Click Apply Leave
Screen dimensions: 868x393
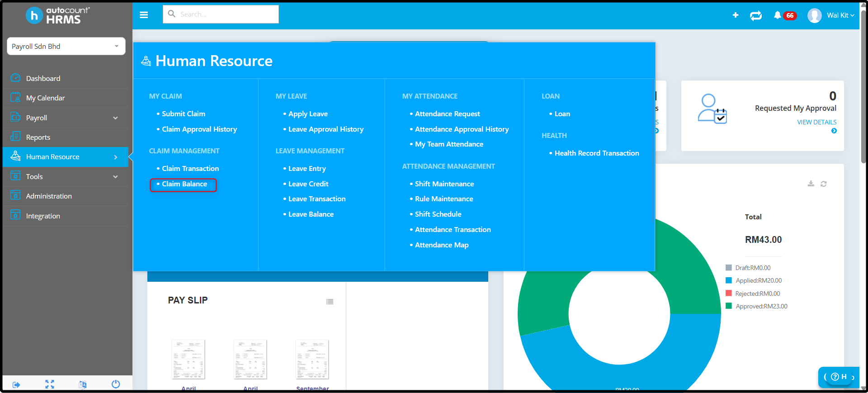tap(308, 114)
